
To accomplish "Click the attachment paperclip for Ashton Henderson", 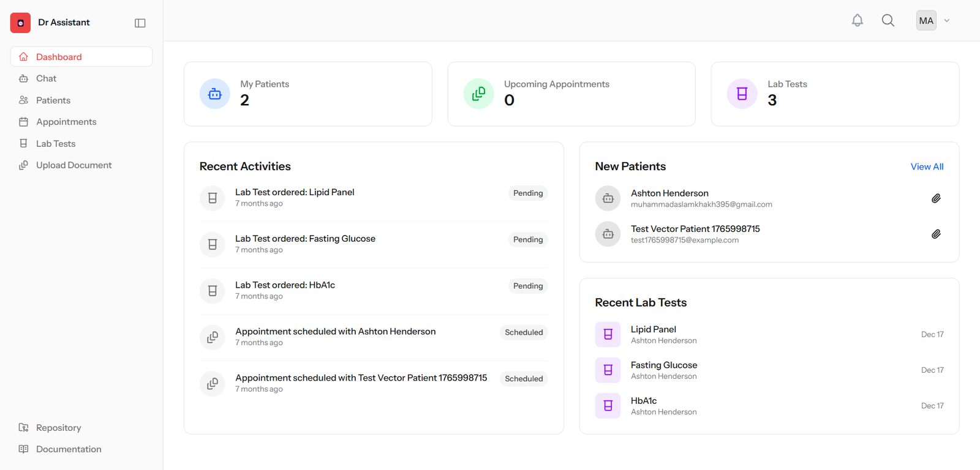I will click(x=936, y=198).
